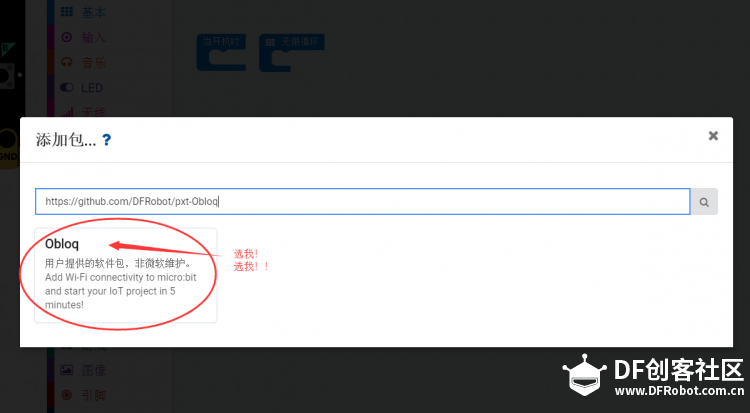Focus the package URL search field

click(363, 201)
